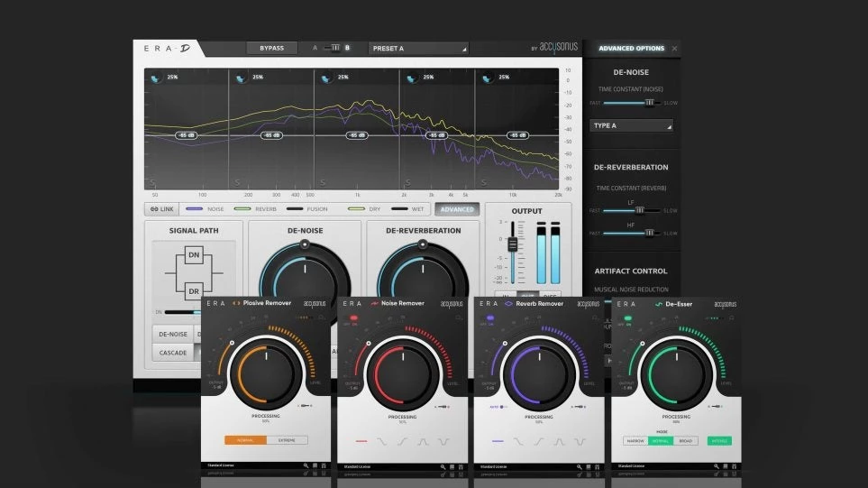Screen dimensions: 868x488
Task: Click the Intense button in De-Esser
Action: (x=719, y=440)
